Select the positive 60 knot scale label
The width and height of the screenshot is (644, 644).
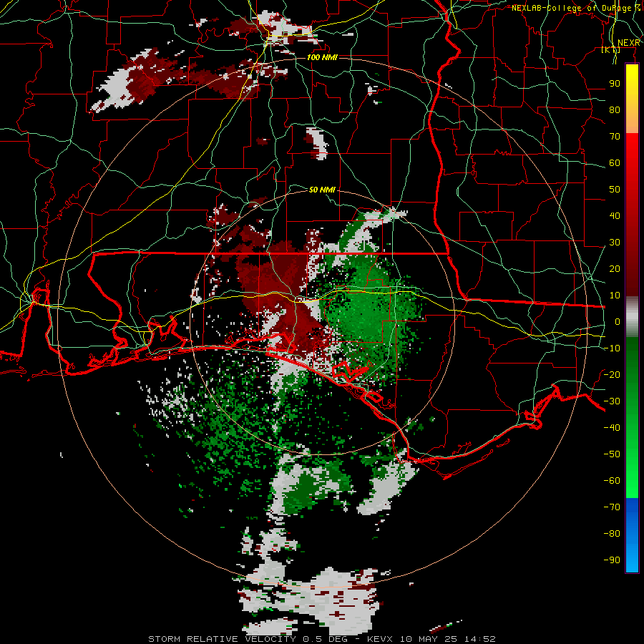tap(615, 162)
